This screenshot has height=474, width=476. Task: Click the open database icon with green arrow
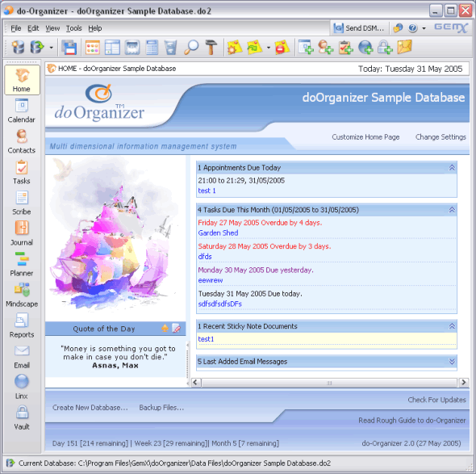point(37,47)
